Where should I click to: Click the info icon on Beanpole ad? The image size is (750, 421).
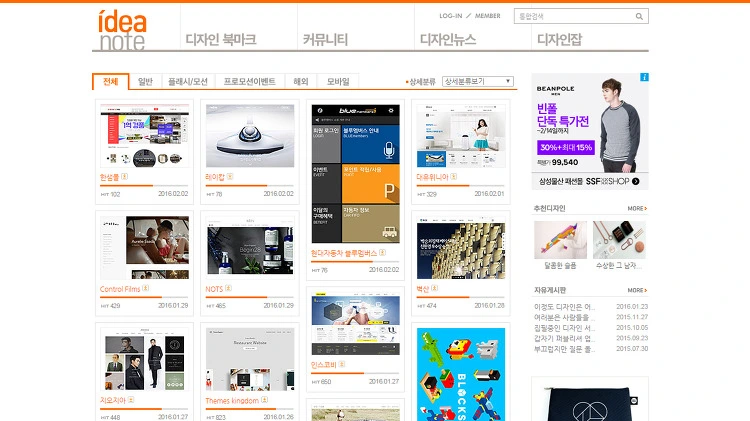[644, 77]
